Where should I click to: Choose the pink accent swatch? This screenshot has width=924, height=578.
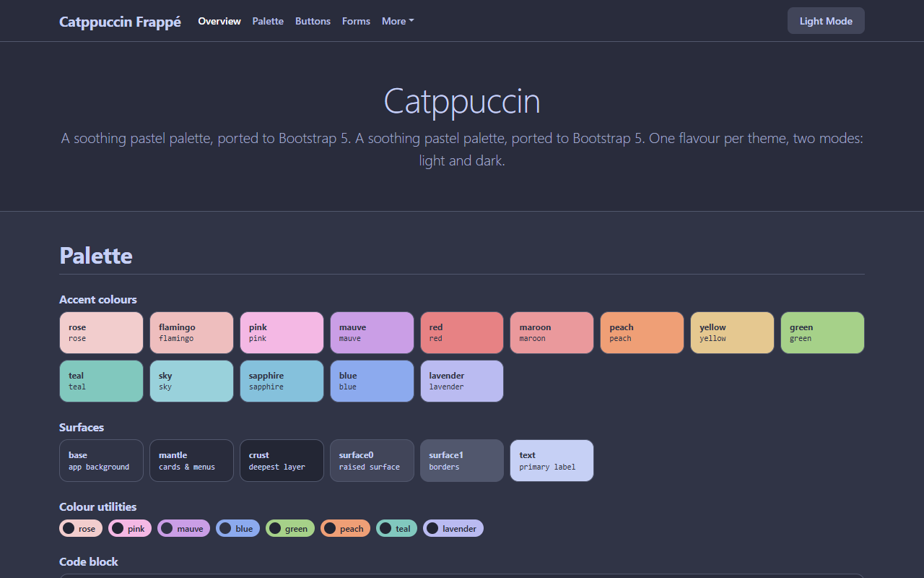click(282, 333)
